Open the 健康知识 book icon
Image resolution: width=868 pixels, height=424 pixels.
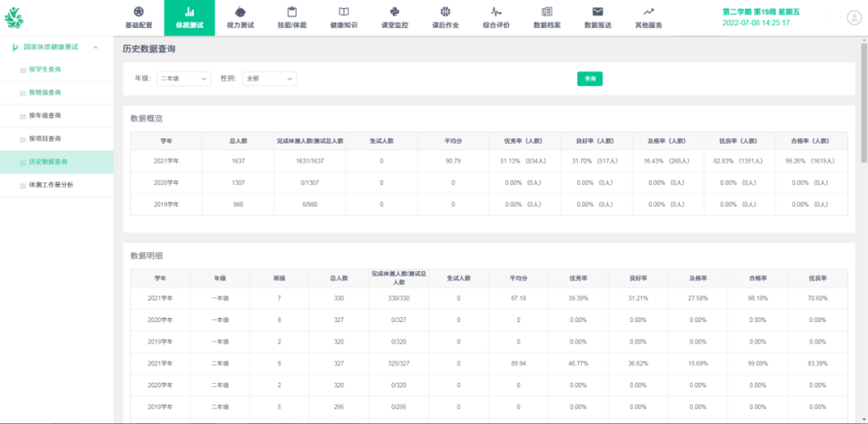[343, 11]
